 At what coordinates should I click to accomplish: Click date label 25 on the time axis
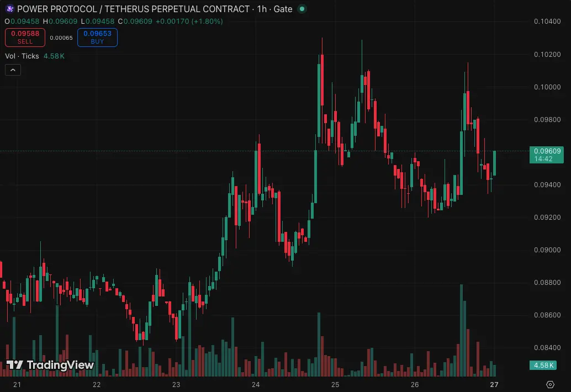[335, 384]
